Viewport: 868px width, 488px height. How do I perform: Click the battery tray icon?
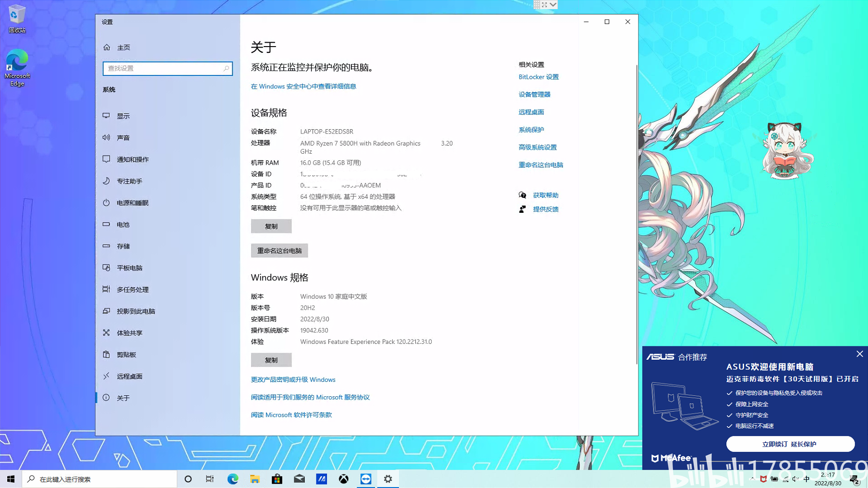pyautogui.click(x=774, y=479)
